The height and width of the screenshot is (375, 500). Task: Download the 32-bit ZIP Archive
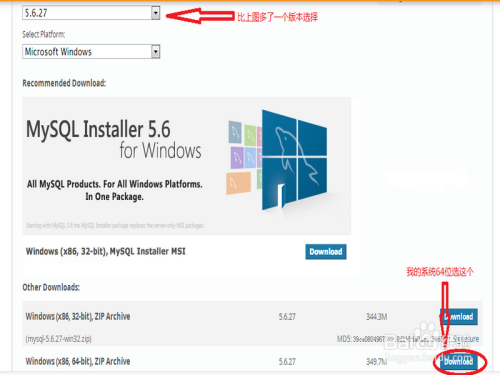(x=459, y=316)
